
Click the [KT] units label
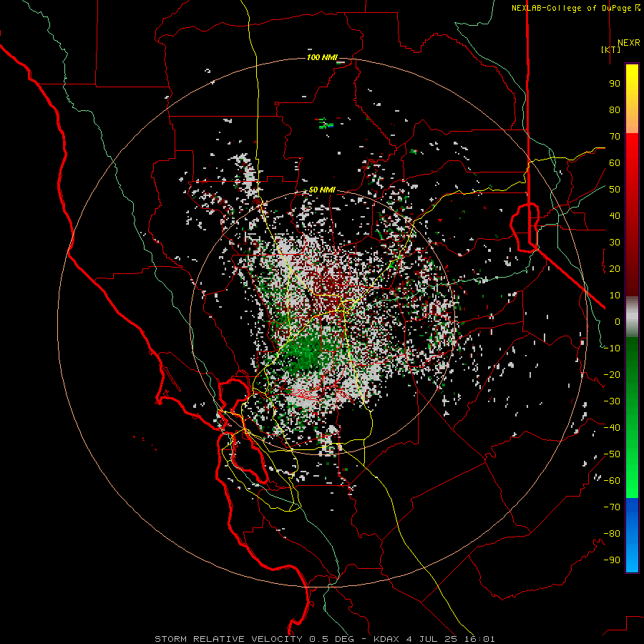click(611, 49)
